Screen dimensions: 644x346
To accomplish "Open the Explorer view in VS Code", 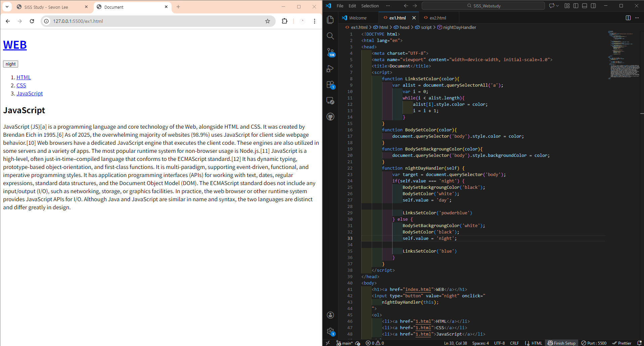I will [x=330, y=20].
